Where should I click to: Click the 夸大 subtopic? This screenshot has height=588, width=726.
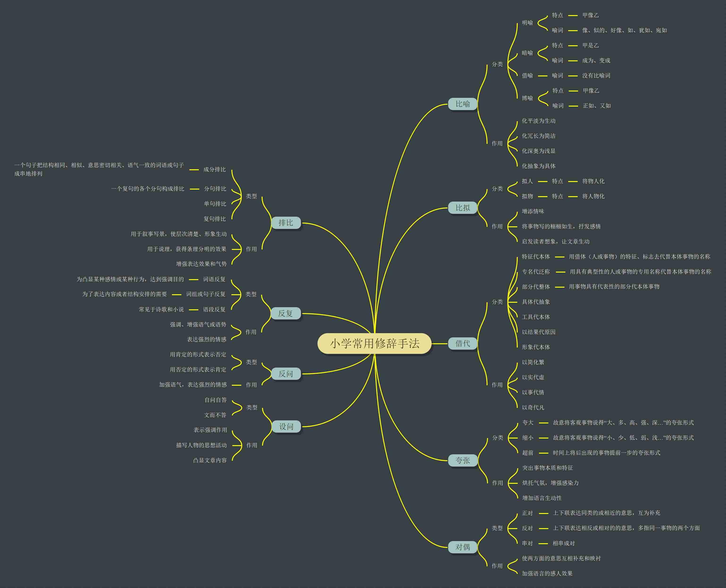pos(528,422)
